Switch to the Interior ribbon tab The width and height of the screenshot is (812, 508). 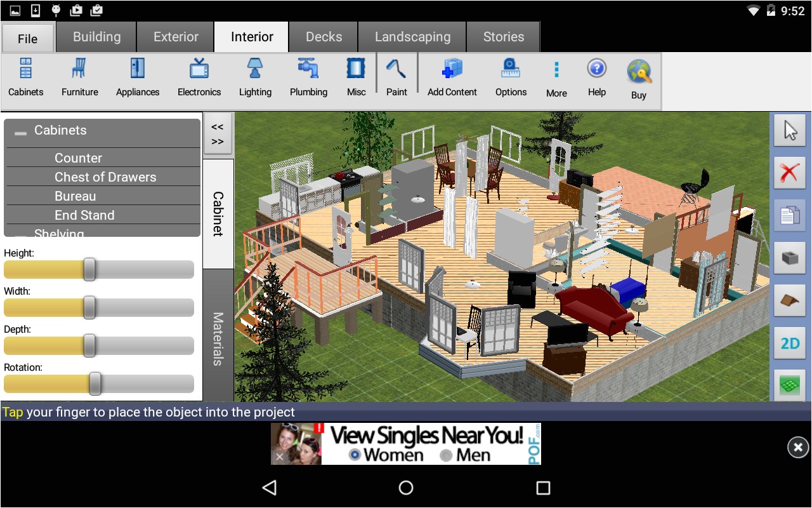(x=251, y=36)
